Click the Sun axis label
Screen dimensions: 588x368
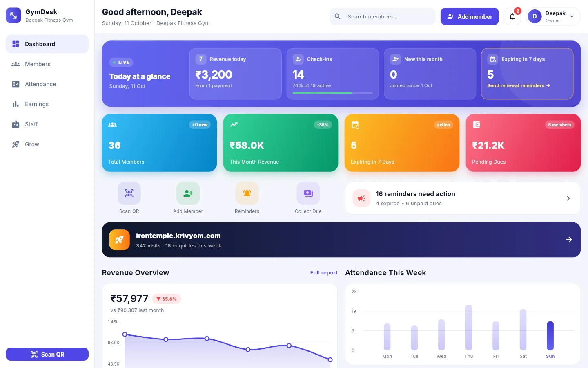click(x=550, y=356)
